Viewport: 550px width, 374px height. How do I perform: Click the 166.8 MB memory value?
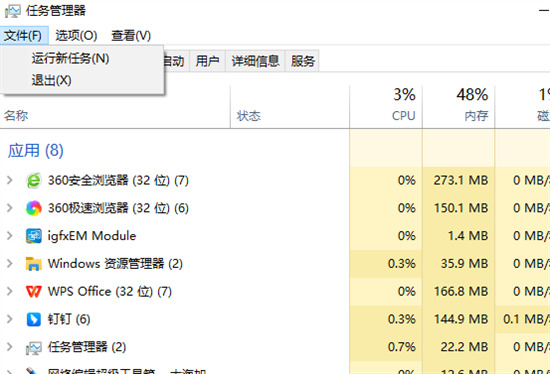click(461, 291)
